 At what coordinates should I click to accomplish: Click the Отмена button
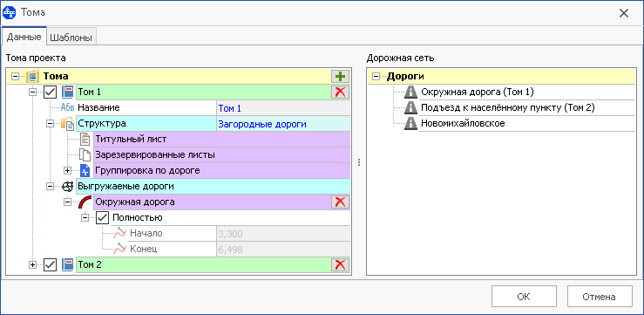(x=600, y=297)
